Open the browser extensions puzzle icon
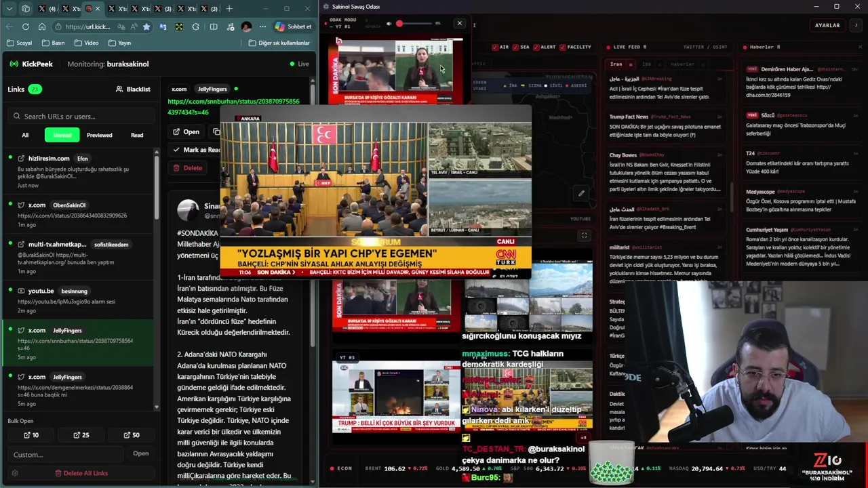 pyautogui.click(x=196, y=26)
